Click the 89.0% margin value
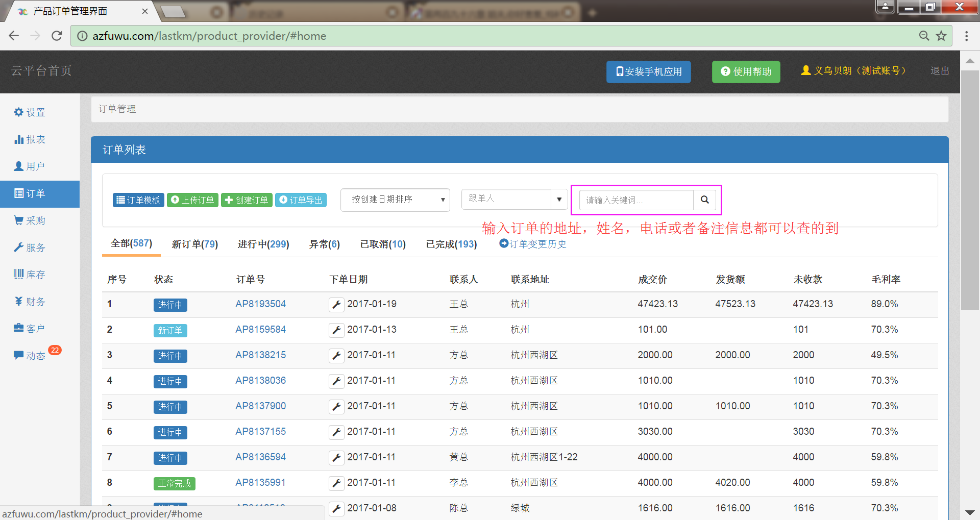This screenshot has width=980, height=520. 884,304
